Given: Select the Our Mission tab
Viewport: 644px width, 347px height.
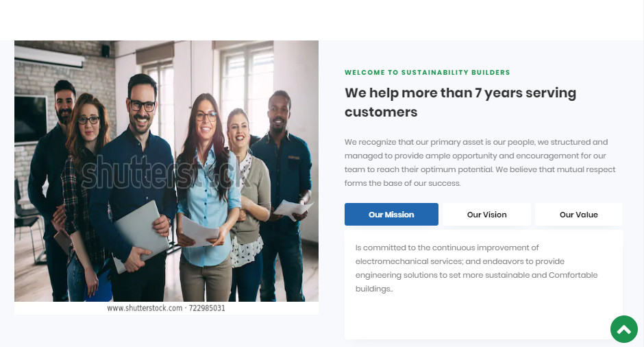Looking at the screenshot, I should pyautogui.click(x=391, y=214).
